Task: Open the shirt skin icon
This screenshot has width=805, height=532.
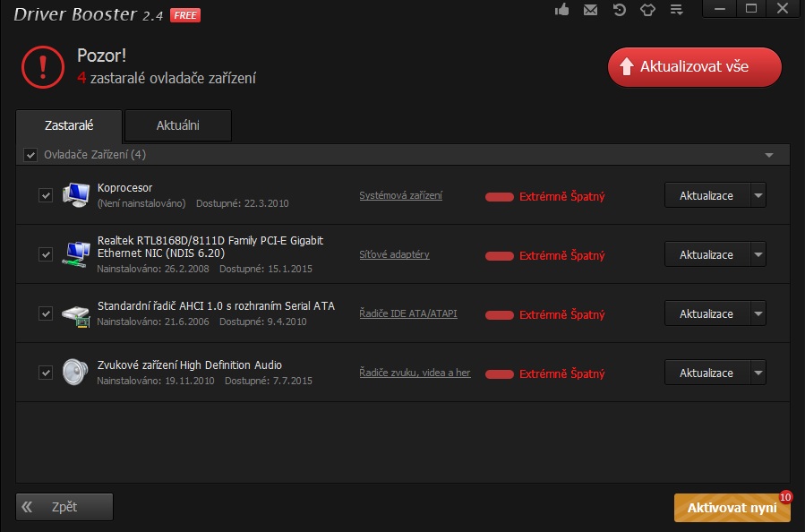Action: (x=647, y=10)
